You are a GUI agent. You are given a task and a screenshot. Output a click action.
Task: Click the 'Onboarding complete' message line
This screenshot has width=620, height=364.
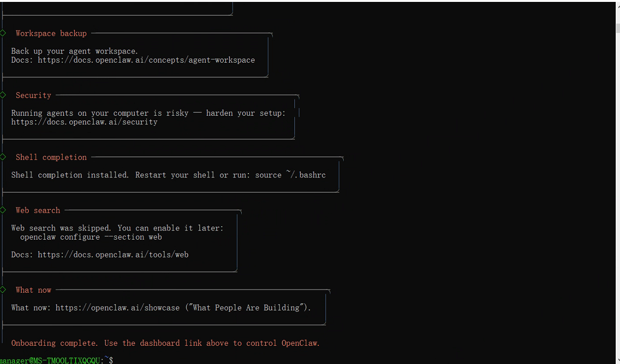165,343
